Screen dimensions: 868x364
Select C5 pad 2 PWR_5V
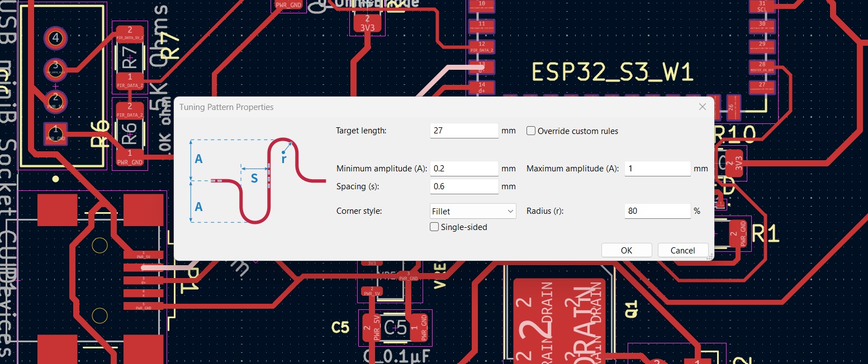pos(371,328)
